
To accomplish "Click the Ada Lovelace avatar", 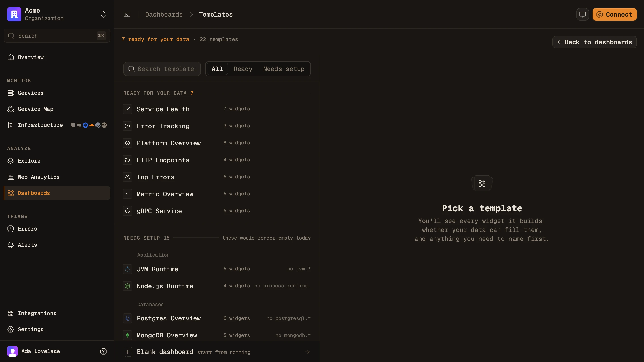I will coord(13,351).
